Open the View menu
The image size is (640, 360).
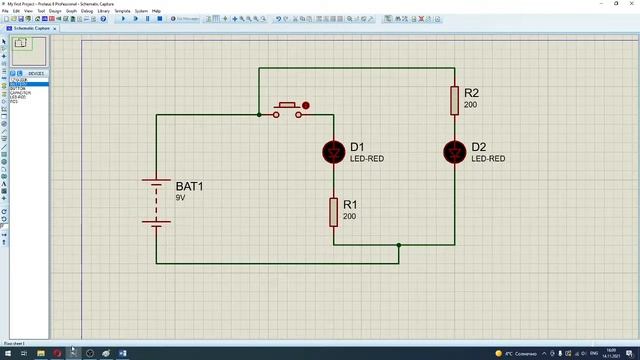(x=28, y=11)
